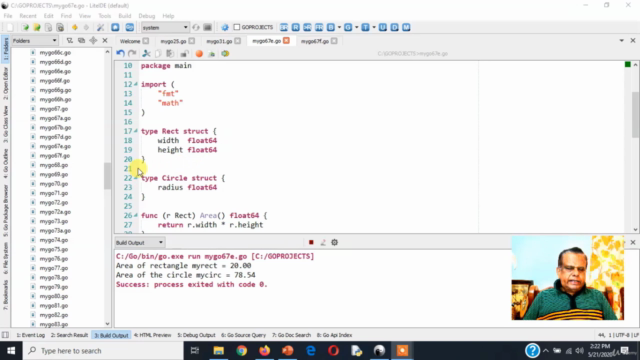Click the Redo arrow in editor toolbar
Screen dimensions: 640x360
point(132,53)
